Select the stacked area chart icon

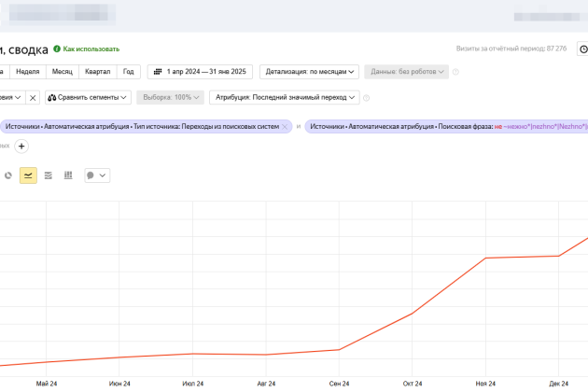click(49, 175)
